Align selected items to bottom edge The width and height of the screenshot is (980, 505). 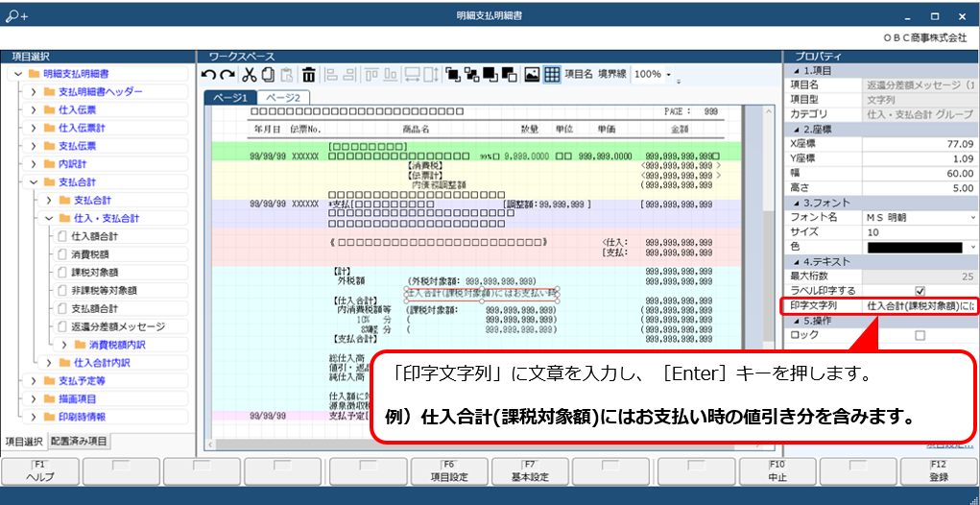click(x=391, y=75)
